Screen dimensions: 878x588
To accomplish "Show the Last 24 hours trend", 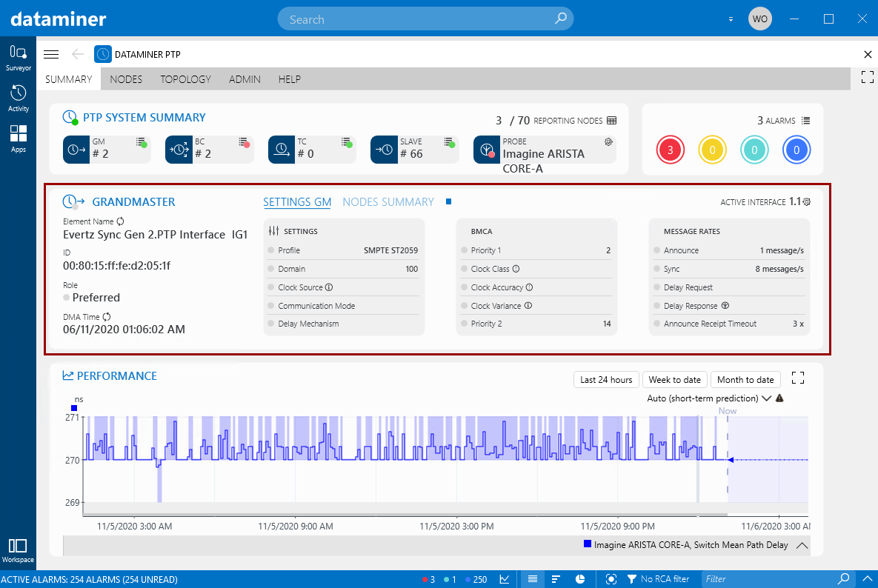I will click(x=606, y=380).
